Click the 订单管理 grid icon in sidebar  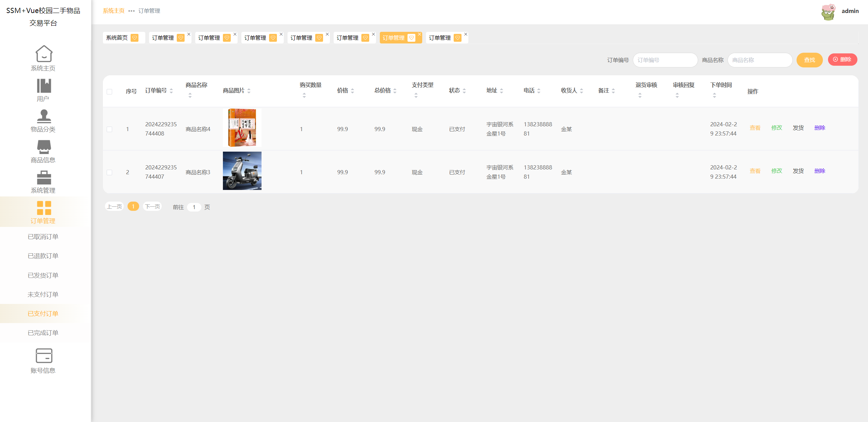44,208
